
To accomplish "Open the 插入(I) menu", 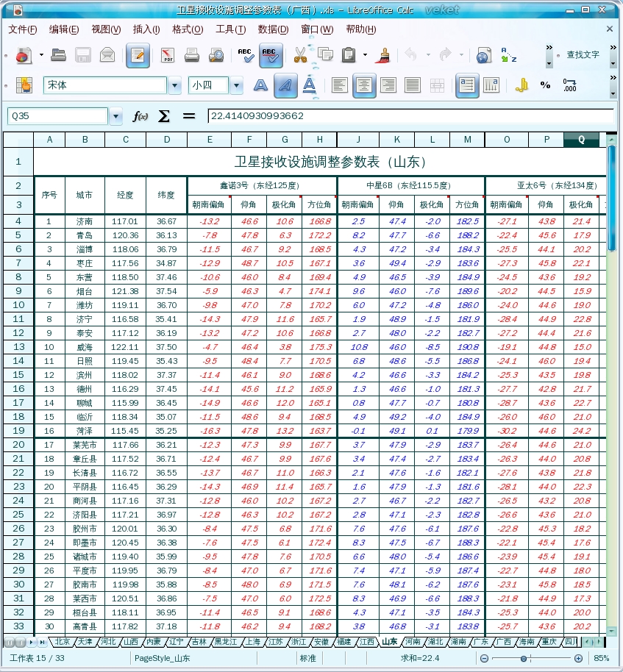I will 146,29.
